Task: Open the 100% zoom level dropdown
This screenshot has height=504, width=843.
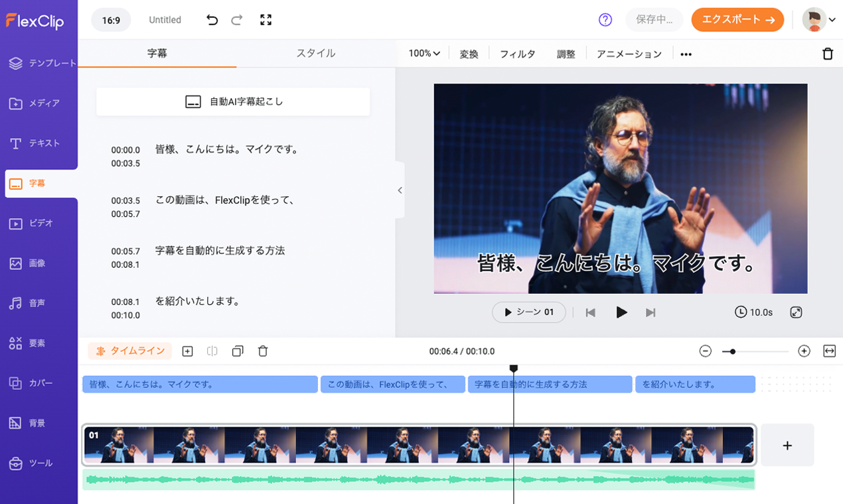Action: [x=423, y=53]
